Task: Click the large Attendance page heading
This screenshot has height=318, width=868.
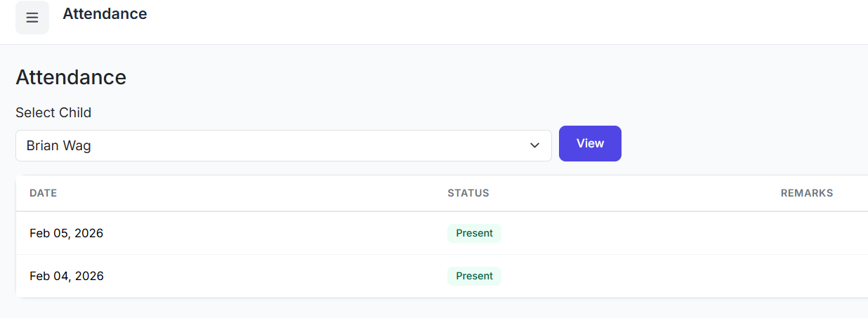Action: pyautogui.click(x=71, y=77)
